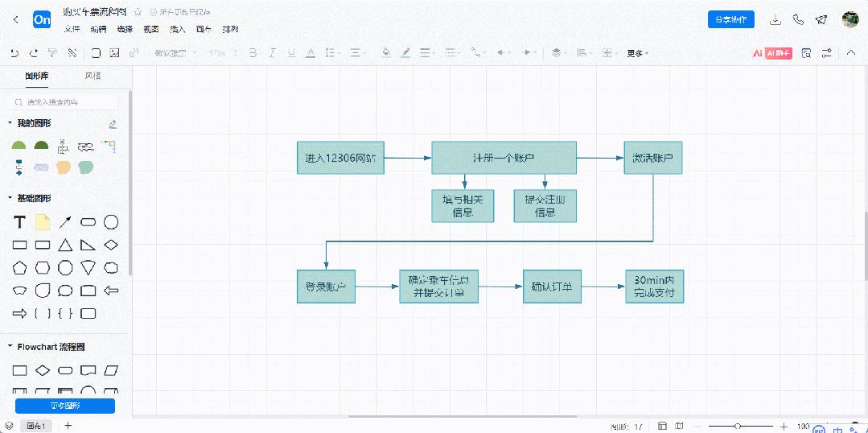Insert an image via the toolbar picture icon
The height and width of the screenshot is (433, 868).
pos(114,53)
